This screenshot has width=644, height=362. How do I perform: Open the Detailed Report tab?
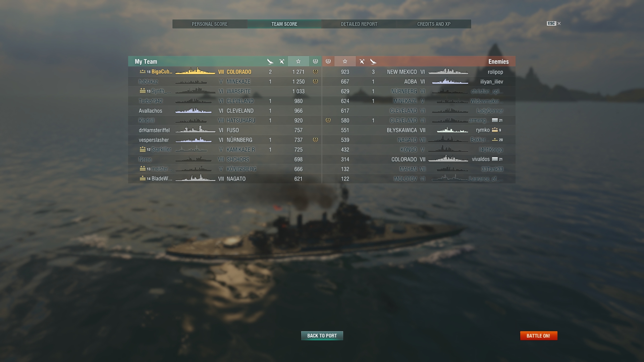pos(359,24)
